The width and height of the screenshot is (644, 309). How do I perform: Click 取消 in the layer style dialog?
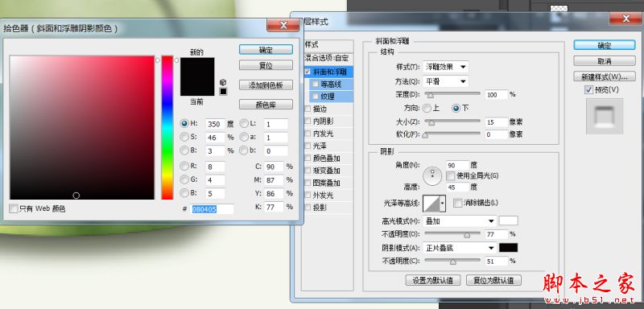[x=605, y=61]
